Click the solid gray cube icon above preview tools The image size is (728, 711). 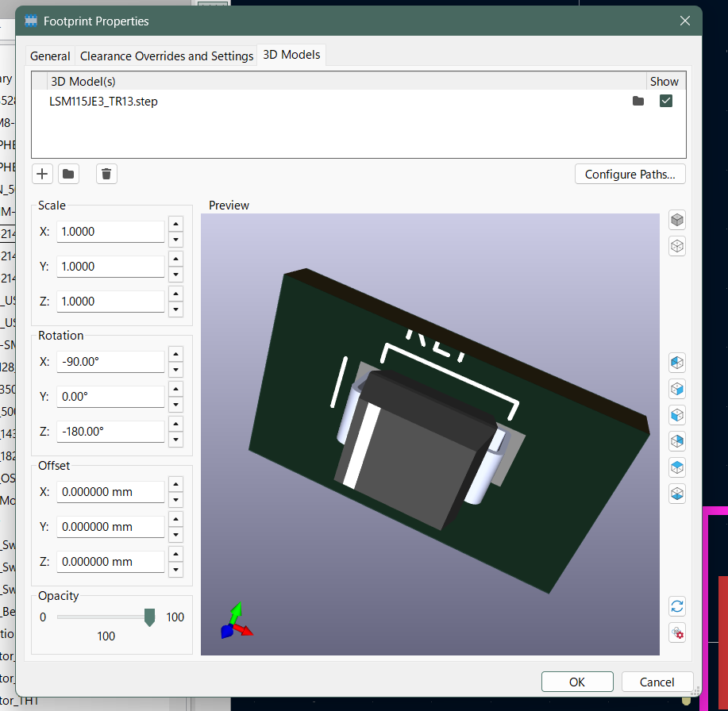click(677, 220)
